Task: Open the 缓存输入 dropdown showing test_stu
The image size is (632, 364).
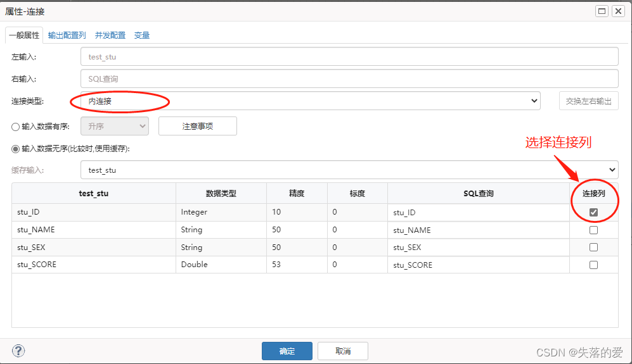Action: tap(349, 170)
